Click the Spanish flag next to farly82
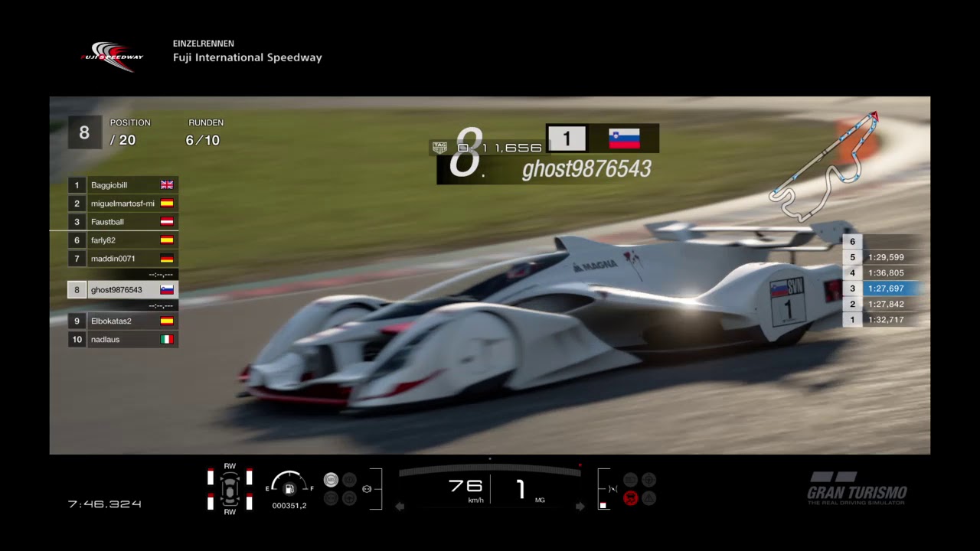The width and height of the screenshot is (980, 551). pos(167,240)
